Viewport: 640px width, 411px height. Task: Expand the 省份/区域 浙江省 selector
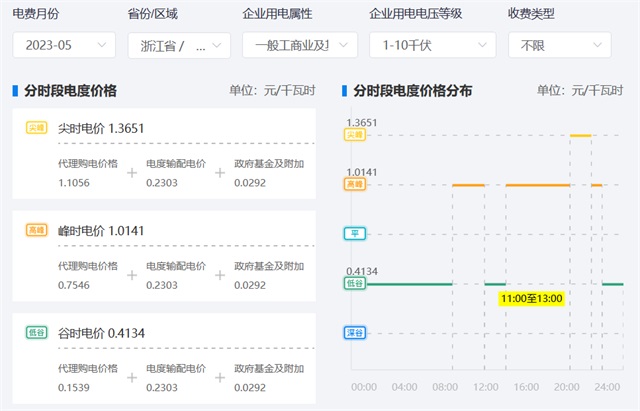click(179, 46)
